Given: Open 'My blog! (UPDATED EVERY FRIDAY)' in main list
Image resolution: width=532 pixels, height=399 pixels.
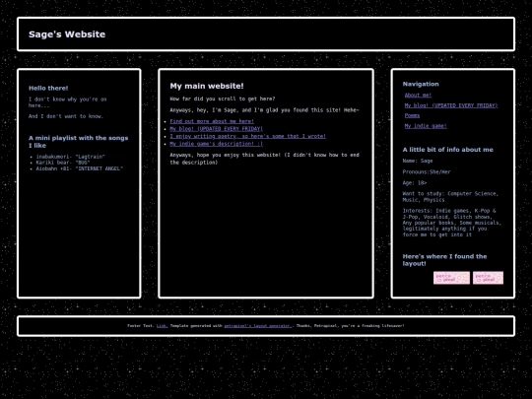Looking at the screenshot, I should 216,129.
